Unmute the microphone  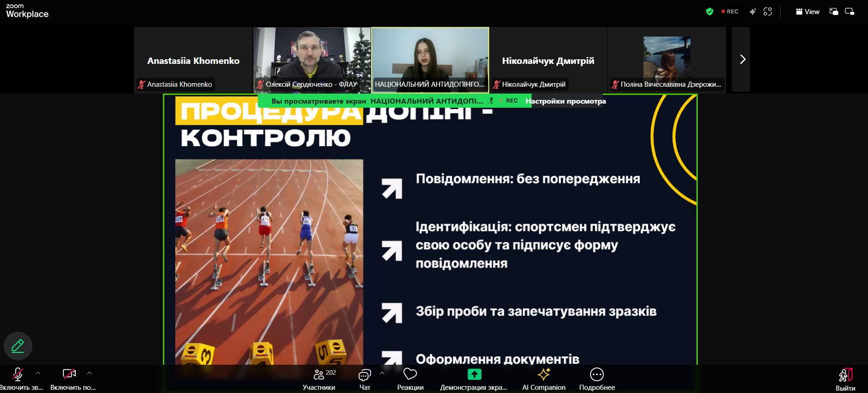[x=18, y=374]
